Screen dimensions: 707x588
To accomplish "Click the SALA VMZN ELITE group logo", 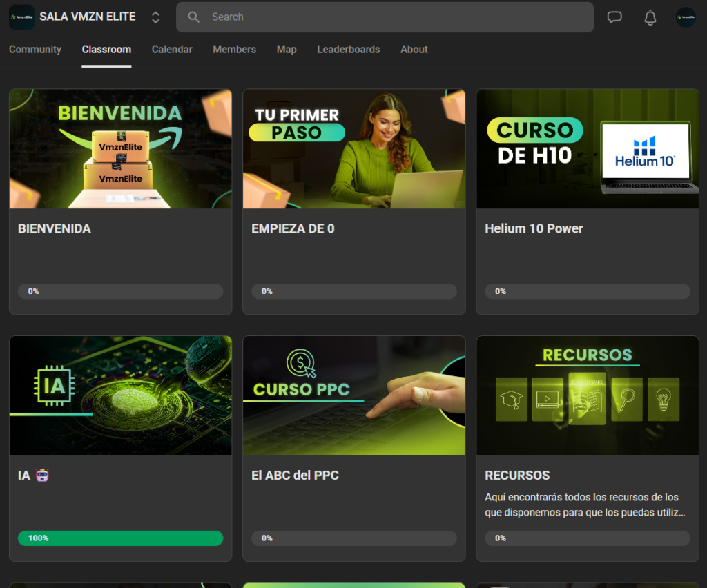I will coord(21,17).
